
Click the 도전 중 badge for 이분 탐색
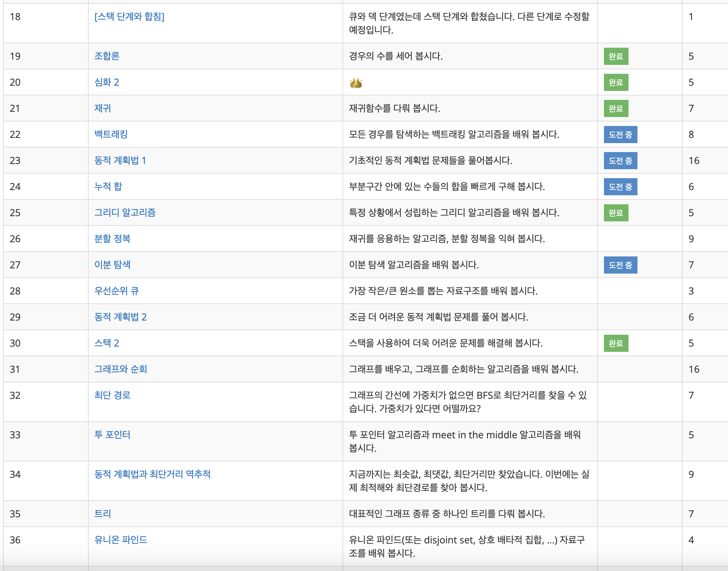tap(620, 265)
